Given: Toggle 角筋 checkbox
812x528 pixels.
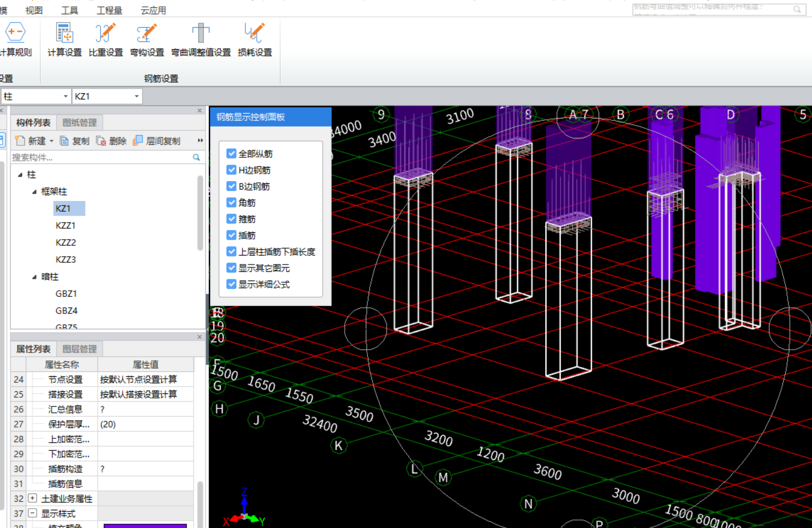Looking at the screenshot, I should 231,202.
